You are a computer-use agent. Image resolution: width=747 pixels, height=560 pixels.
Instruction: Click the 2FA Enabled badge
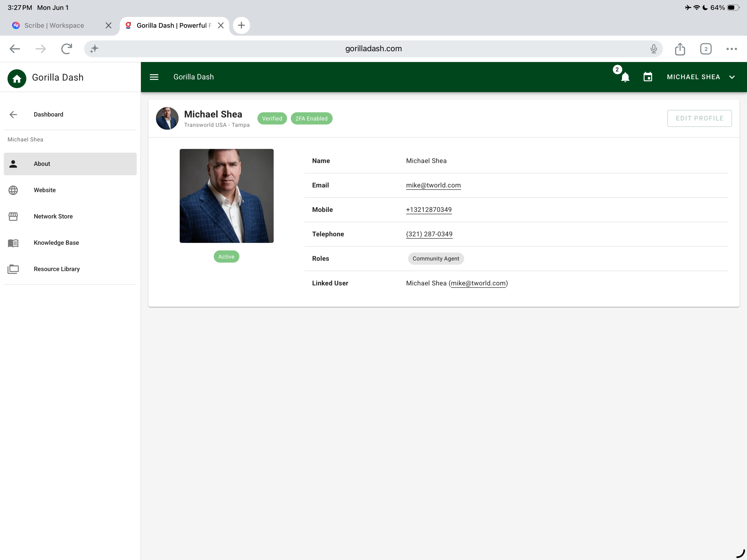point(311,119)
